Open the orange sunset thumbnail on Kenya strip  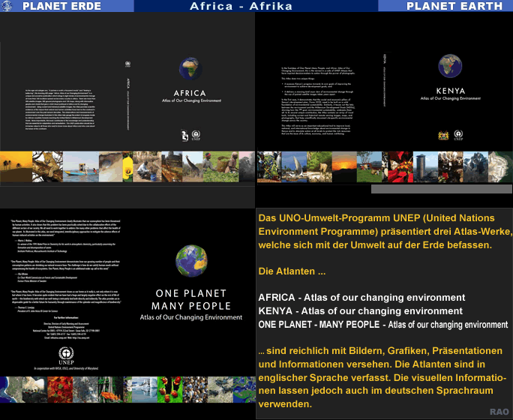[344, 166]
